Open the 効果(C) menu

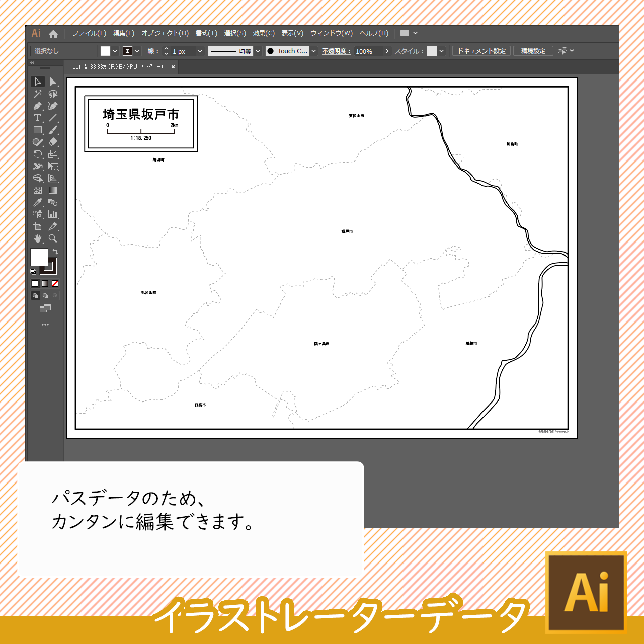pyautogui.click(x=264, y=33)
